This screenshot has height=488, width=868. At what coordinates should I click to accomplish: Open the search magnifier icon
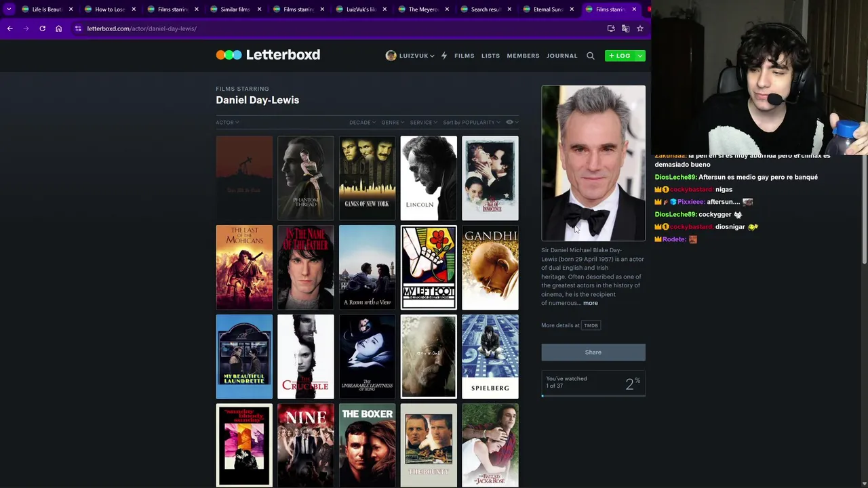point(591,56)
